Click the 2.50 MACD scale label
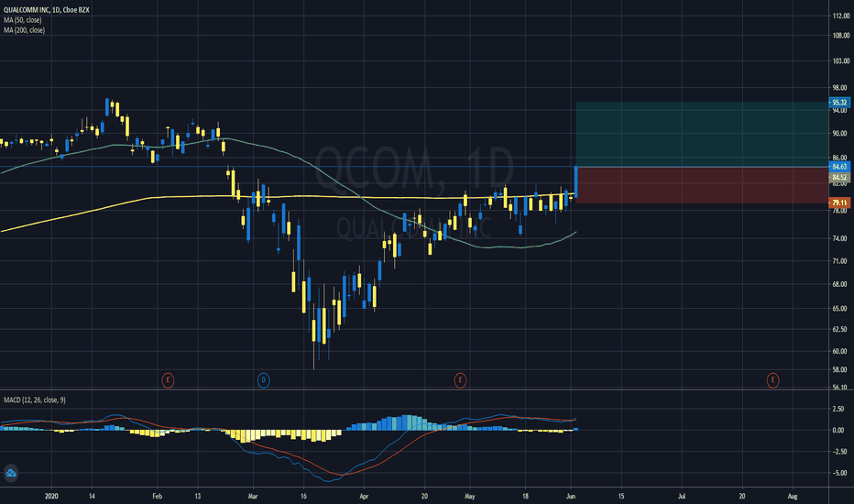This screenshot has width=854, height=504. tap(838, 409)
